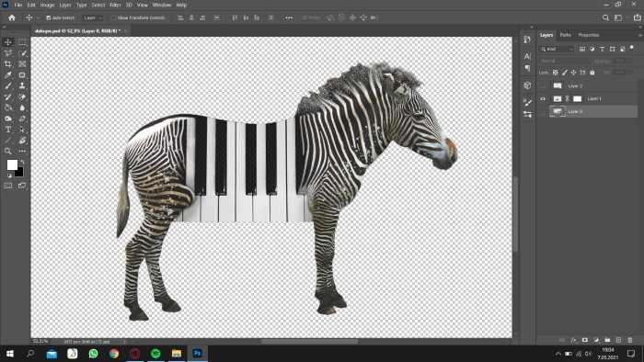Image resolution: width=644 pixels, height=362 pixels.
Task: Select the Clone Stamp tool
Action: point(22,86)
